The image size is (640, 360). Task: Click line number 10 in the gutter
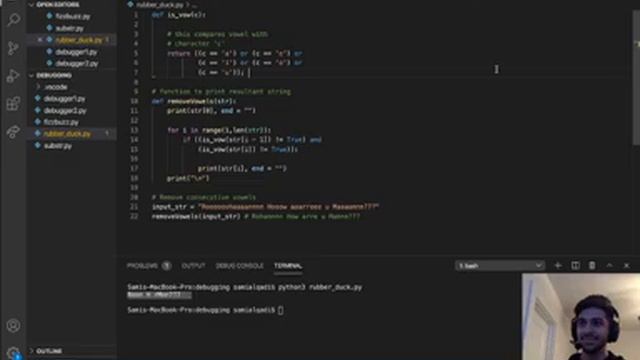click(135, 101)
